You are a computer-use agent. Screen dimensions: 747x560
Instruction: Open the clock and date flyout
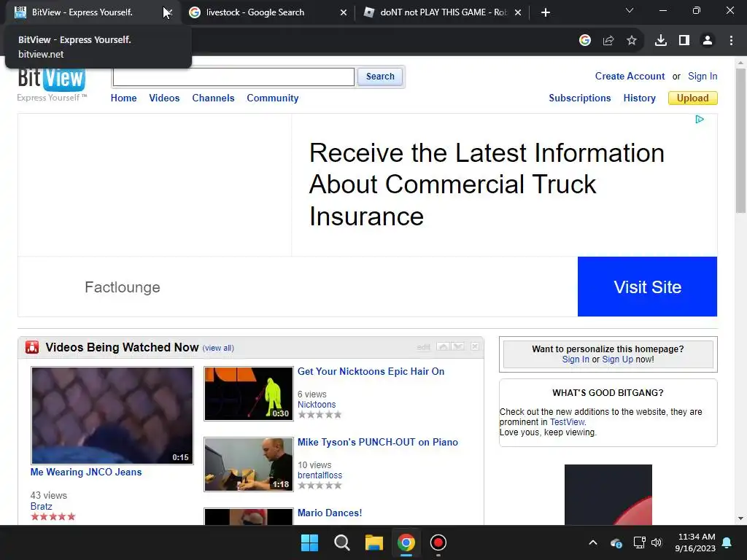[695, 542]
